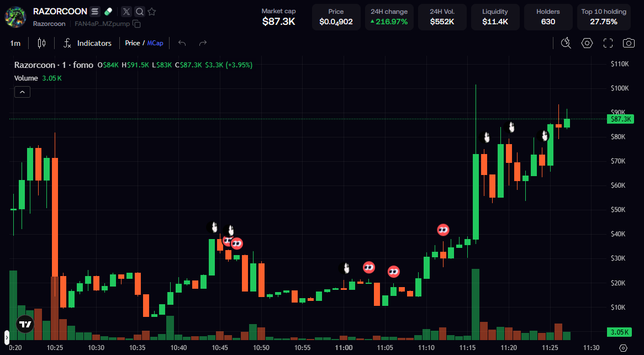Click the $100K price axis label

tap(620, 88)
